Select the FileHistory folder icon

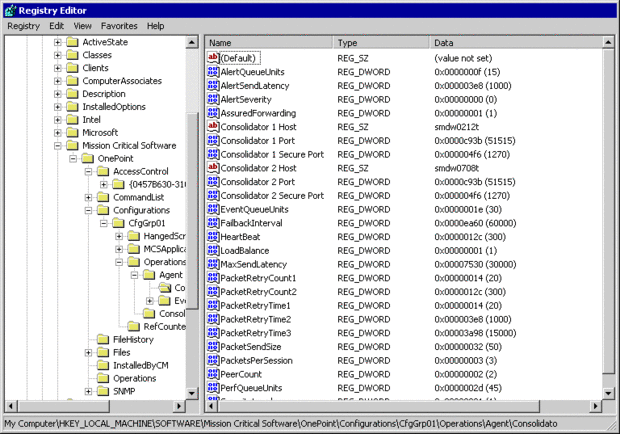coord(103,340)
